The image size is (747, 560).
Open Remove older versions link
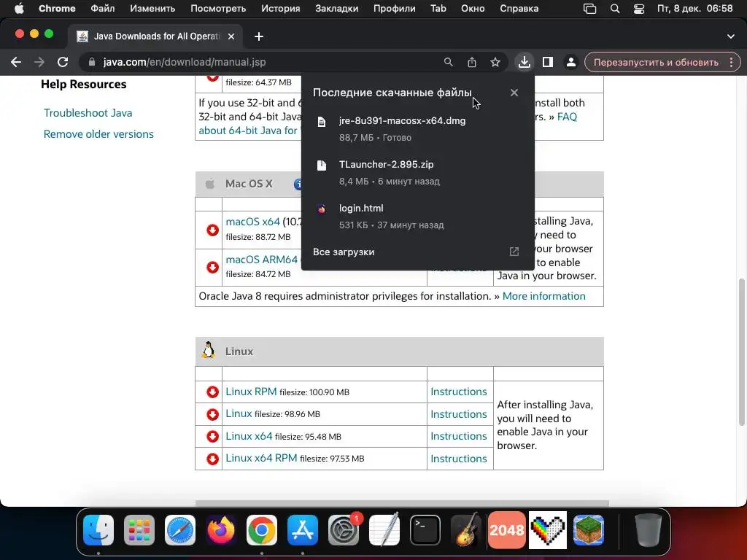point(98,134)
